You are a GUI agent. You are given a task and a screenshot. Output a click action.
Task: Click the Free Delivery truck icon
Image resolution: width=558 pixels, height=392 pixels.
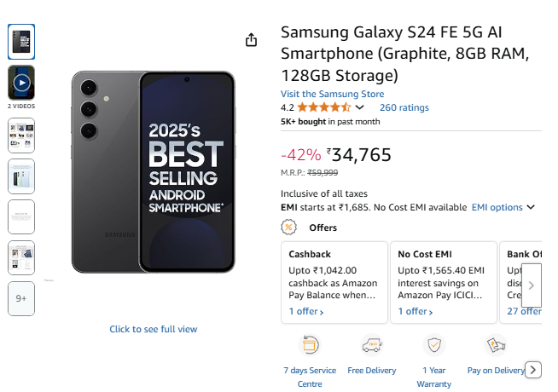(372, 345)
